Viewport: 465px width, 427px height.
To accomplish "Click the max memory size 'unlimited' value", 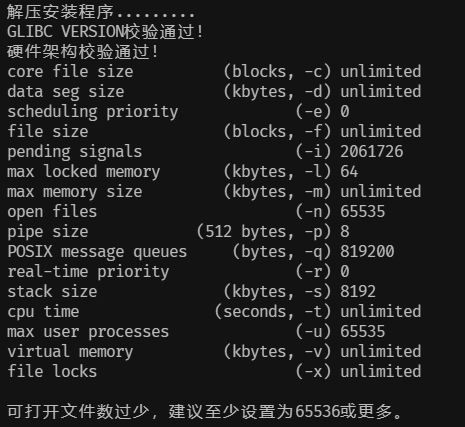I will tap(381, 192).
